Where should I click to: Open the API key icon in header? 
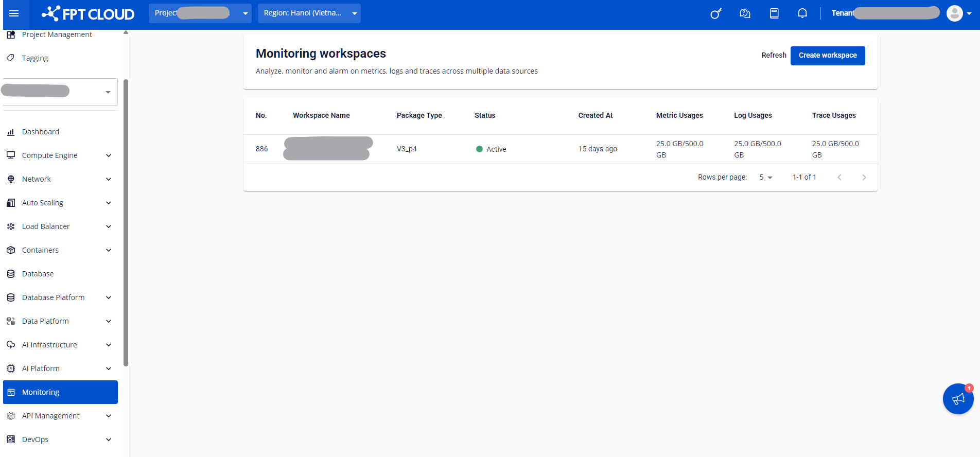[716, 13]
